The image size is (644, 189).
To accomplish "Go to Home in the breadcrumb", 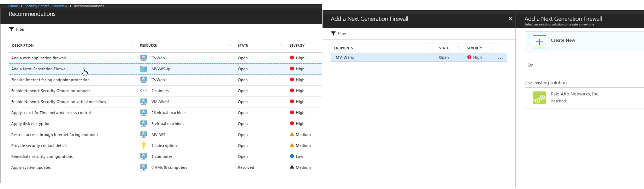I will click(13, 6).
